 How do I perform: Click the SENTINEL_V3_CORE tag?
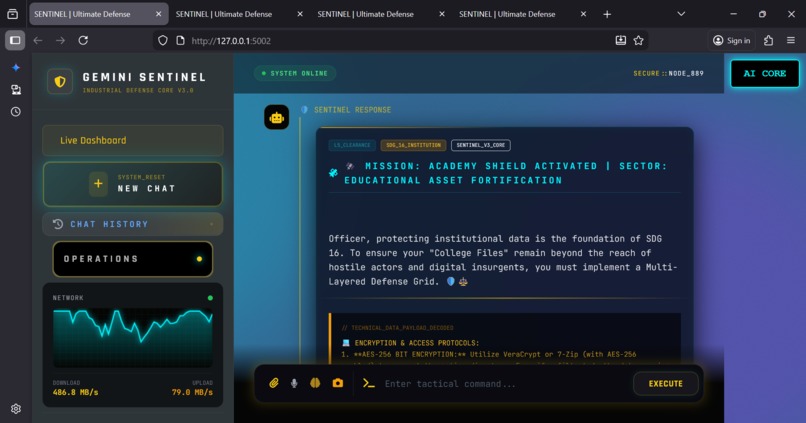(481, 145)
